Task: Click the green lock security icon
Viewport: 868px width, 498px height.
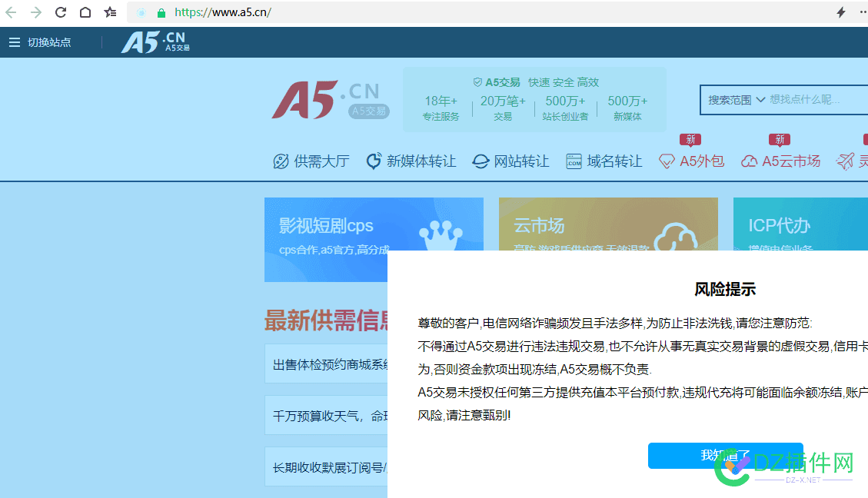Action: click(x=161, y=13)
